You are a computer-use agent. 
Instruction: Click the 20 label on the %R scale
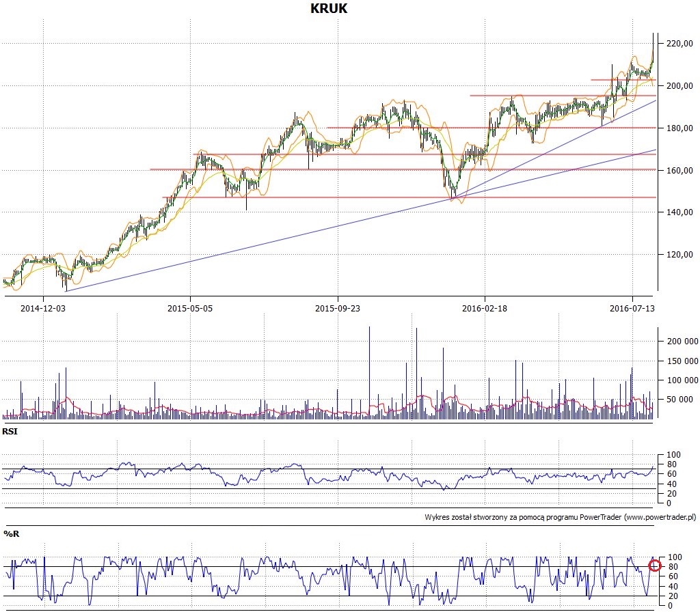tap(673, 596)
